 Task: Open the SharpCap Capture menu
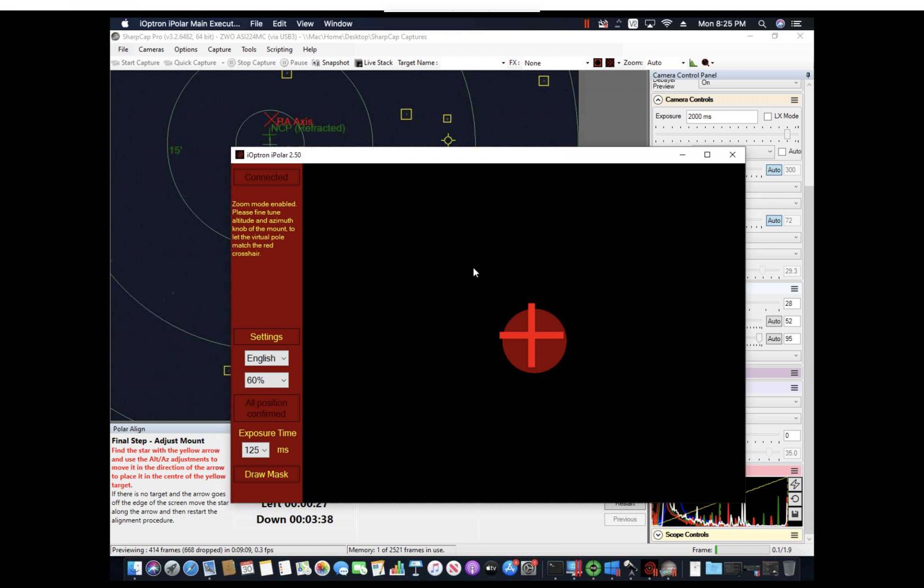pos(219,50)
